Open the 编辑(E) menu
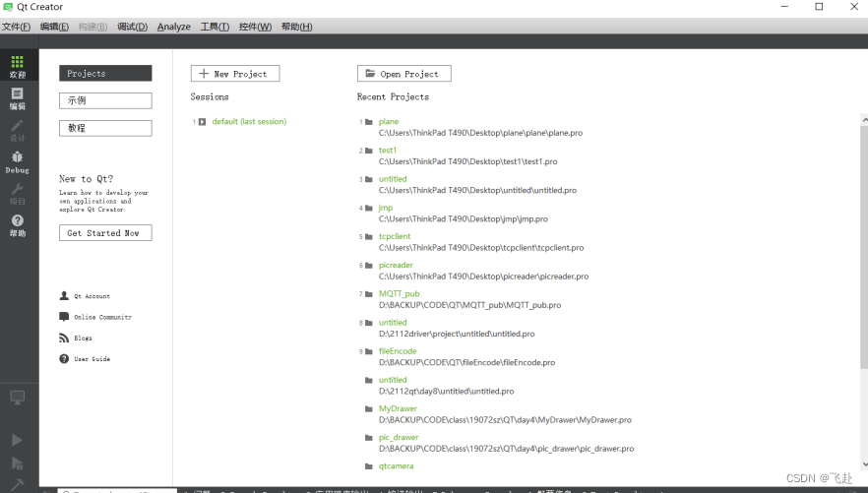Screen dimensions: 868x493 (54, 27)
